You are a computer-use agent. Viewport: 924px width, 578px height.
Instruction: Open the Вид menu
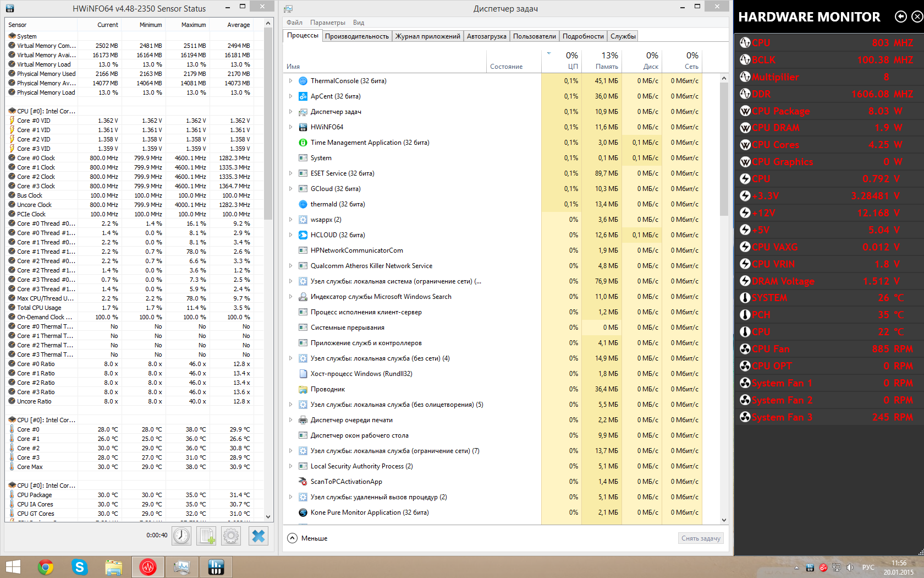click(x=359, y=23)
